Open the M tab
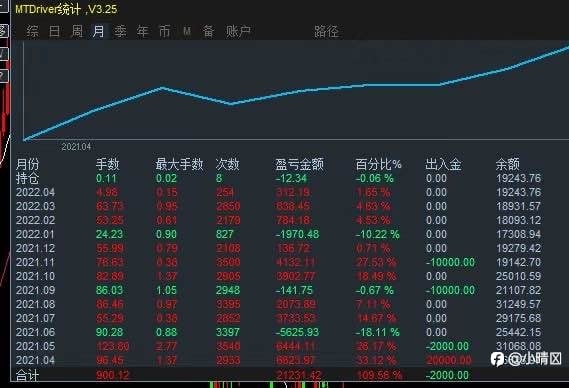The image size is (569, 388). coord(187,32)
